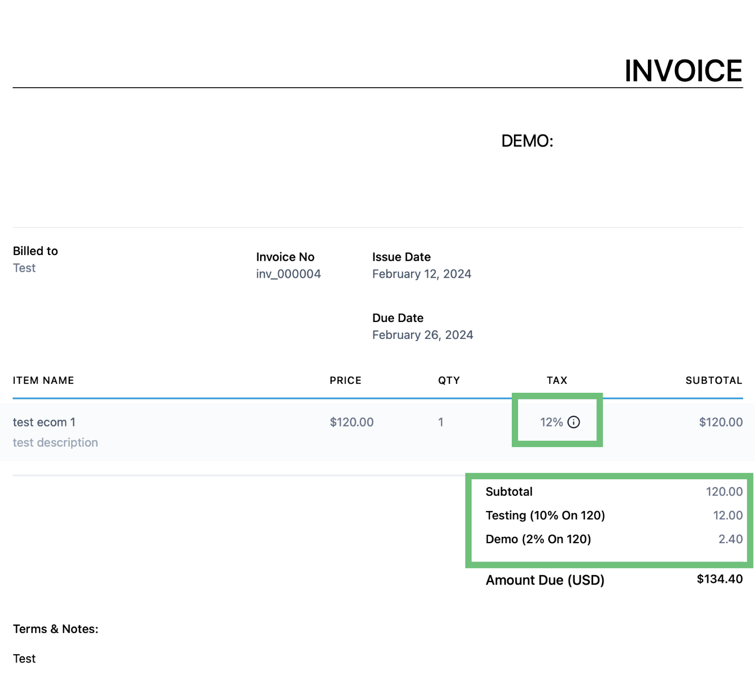Click the TAX column header
Viewport: 755px width, 700px height.
pyautogui.click(x=557, y=381)
